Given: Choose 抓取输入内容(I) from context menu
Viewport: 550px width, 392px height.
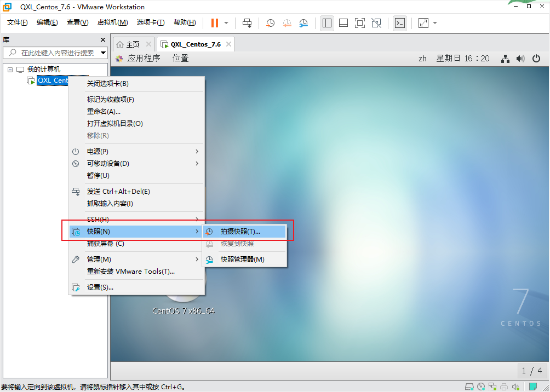Looking at the screenshot, I should [x=137, y=203].
